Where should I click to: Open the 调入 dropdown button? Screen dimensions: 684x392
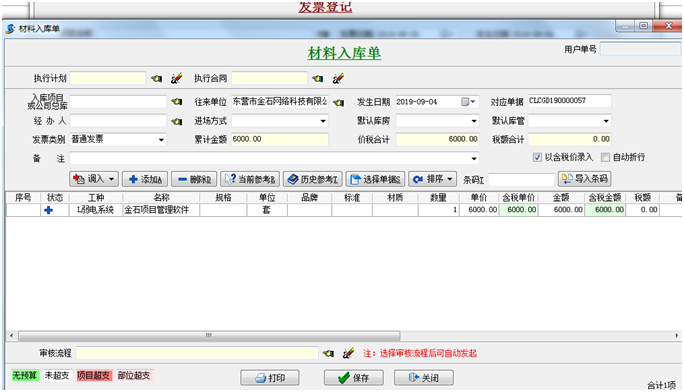(x=94, y=179)
